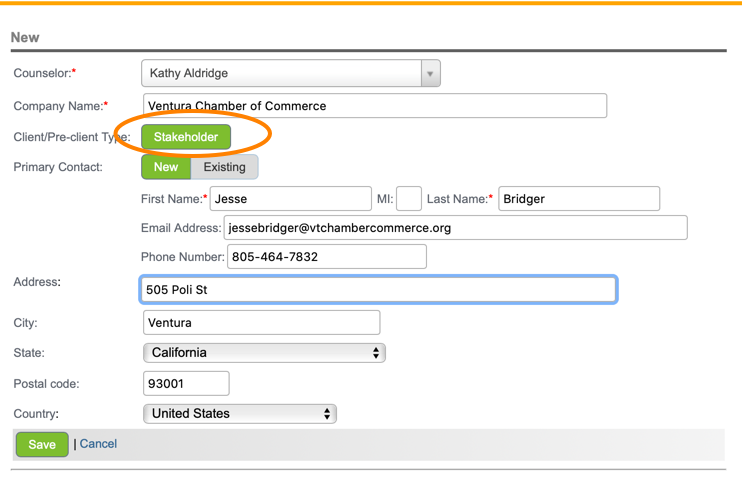
Task: Click the Last Name field with Bridger
Action: [579, 199]
